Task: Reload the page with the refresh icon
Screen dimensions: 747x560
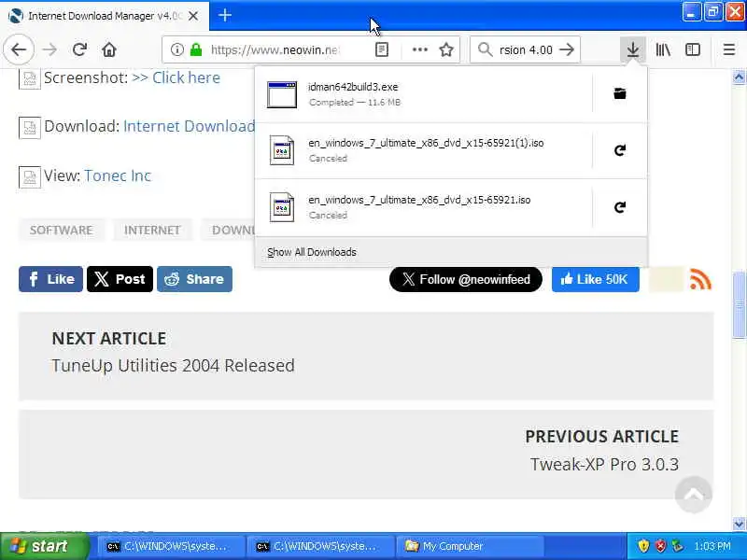Action: point(79,49)
